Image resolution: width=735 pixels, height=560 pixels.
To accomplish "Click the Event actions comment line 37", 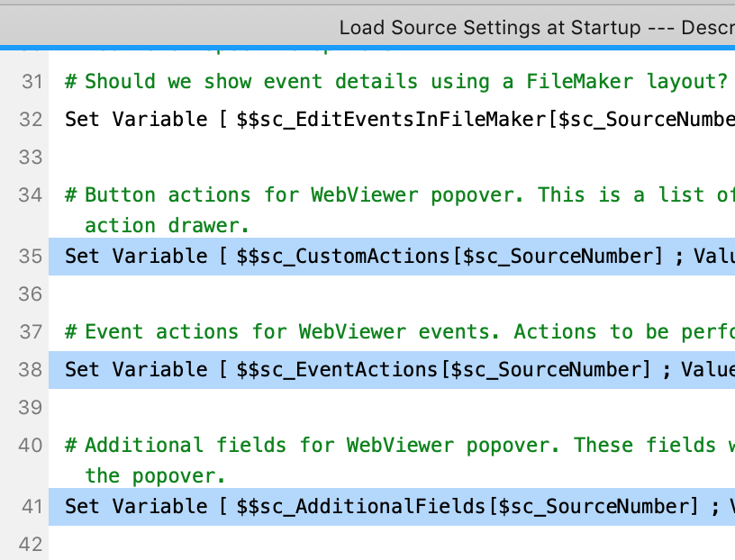I will 392,332.
